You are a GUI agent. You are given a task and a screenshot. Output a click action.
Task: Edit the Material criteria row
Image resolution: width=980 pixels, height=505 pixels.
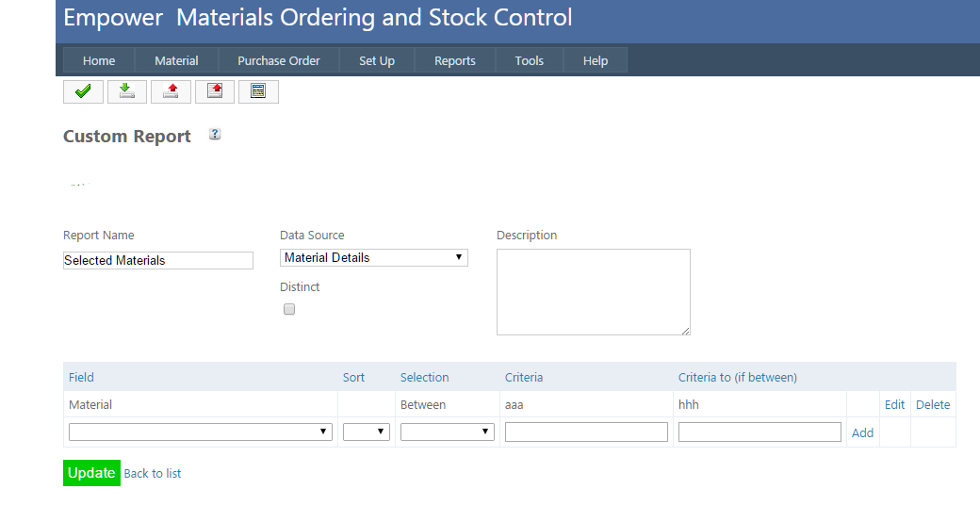[x=894, y=404]
